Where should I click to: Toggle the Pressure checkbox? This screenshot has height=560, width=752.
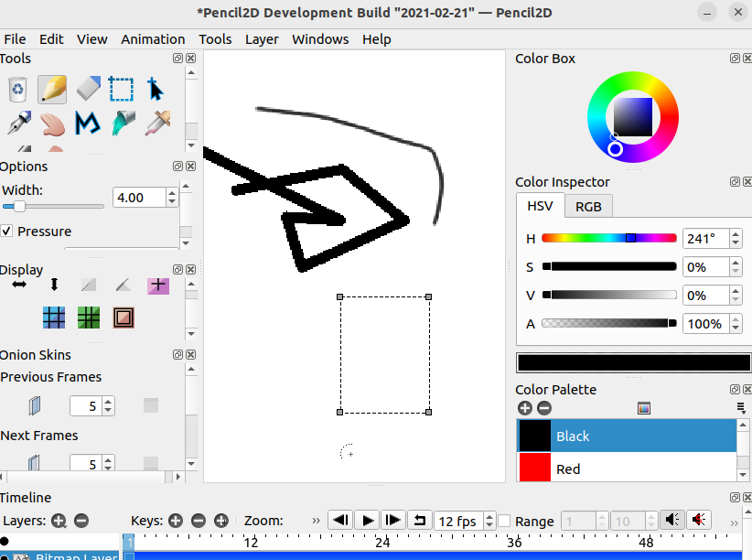pos(6,232)
